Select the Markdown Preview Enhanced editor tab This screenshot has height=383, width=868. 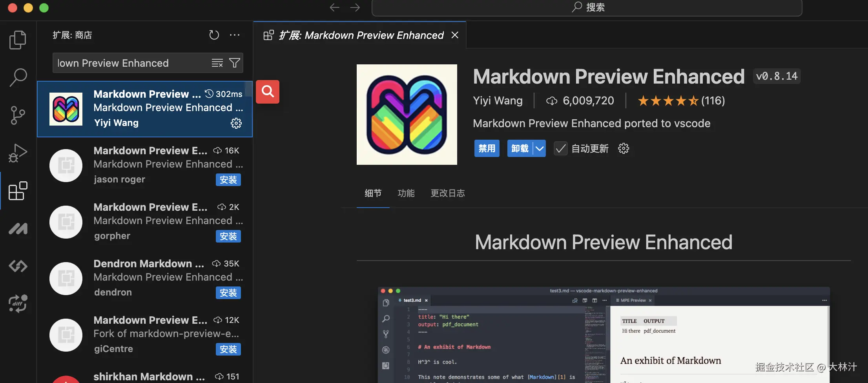[359, 35]
